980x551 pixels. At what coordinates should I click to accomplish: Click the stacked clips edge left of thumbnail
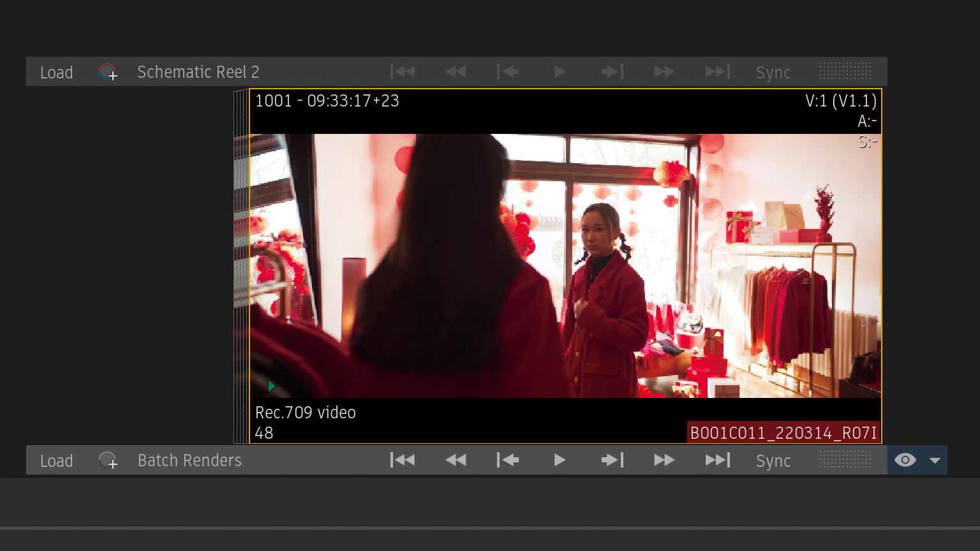[x=241, y=266]
